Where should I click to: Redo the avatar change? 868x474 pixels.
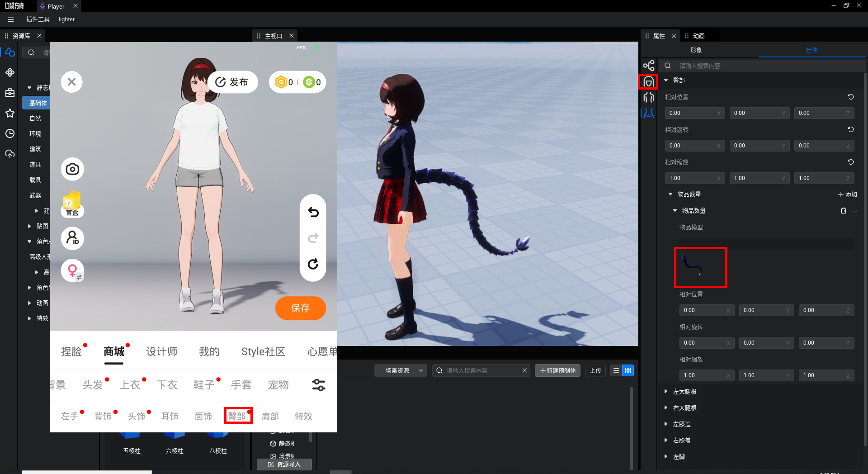313,238
